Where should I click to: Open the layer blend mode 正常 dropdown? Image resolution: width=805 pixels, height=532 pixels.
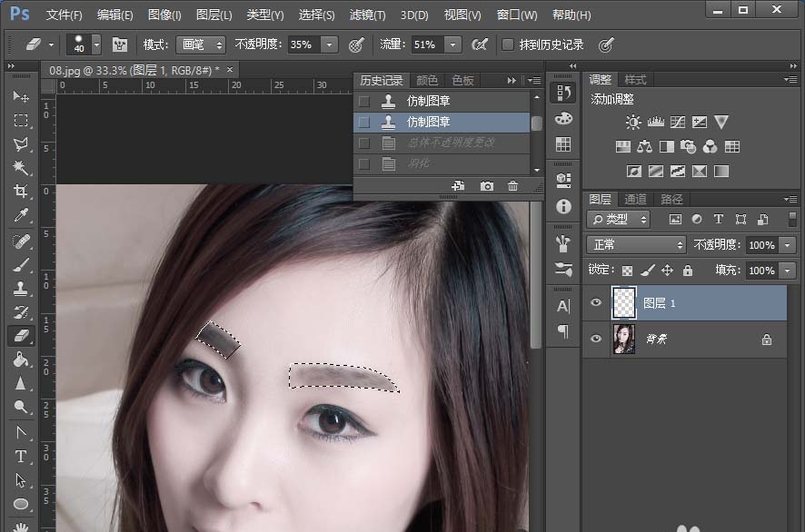(x=635, y=244)
